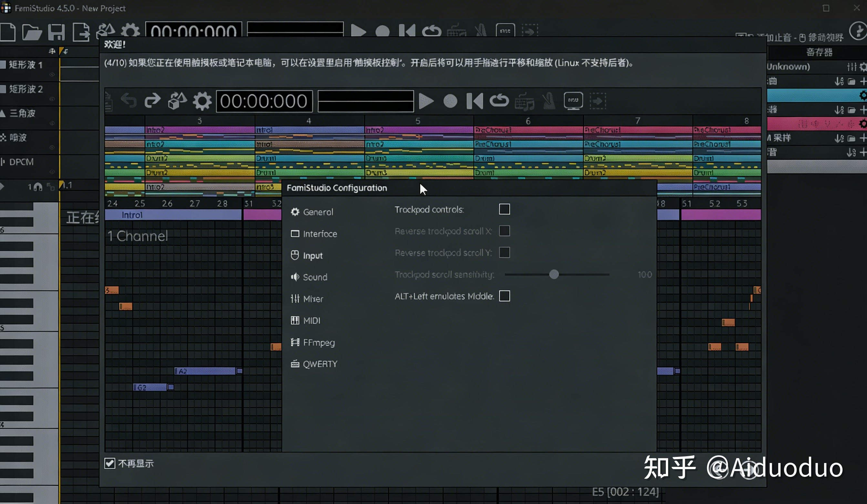Enable the Trackpad controls checkbox
Image resolution: width=867 pixels, height=504 pixels.
(x=504, y=209)
